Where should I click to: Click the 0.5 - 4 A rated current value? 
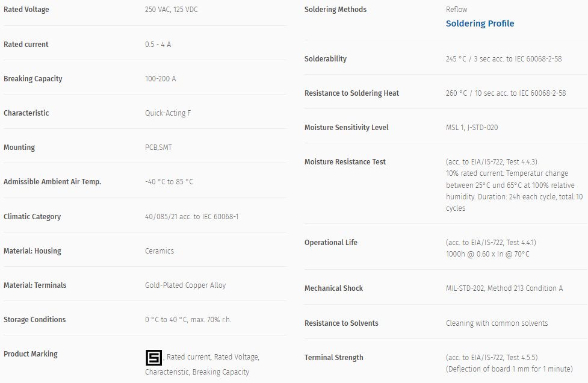click(158, 45)
